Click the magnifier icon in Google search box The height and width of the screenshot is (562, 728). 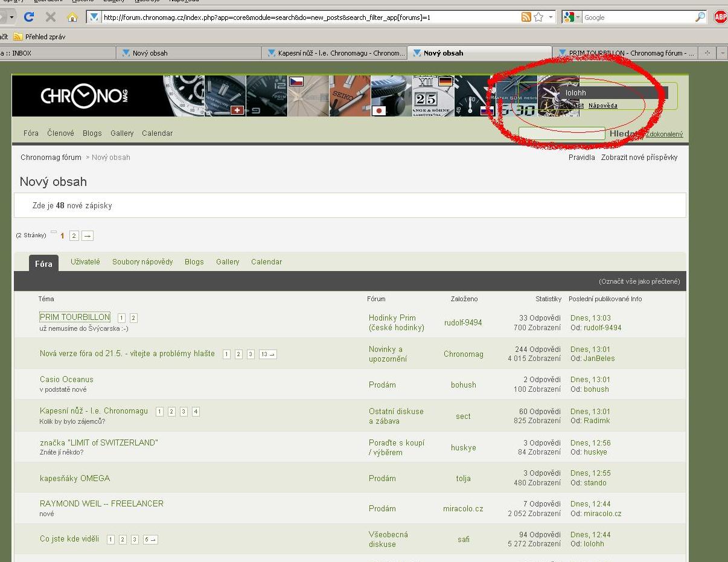(700, 18)
